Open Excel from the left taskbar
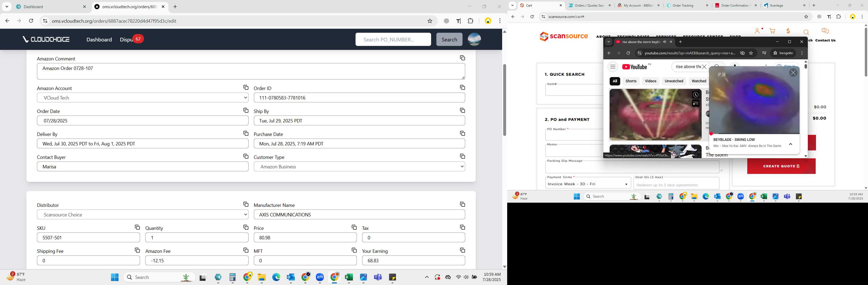 point(349,277)
